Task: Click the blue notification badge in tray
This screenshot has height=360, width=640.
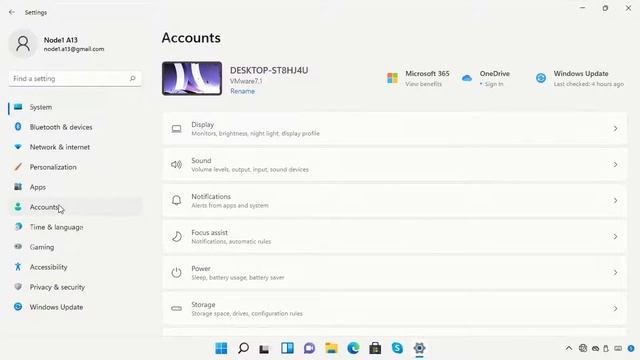Action: point(631,348)
